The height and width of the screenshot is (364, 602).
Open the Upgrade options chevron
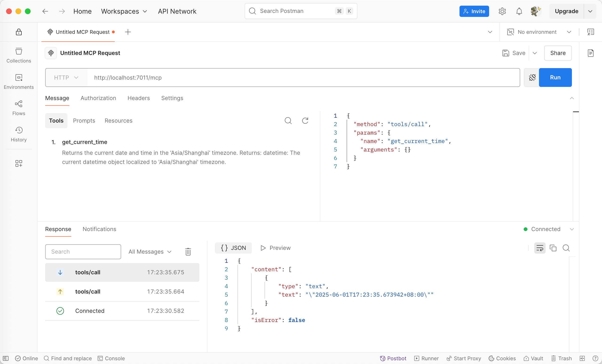[590, 11]
